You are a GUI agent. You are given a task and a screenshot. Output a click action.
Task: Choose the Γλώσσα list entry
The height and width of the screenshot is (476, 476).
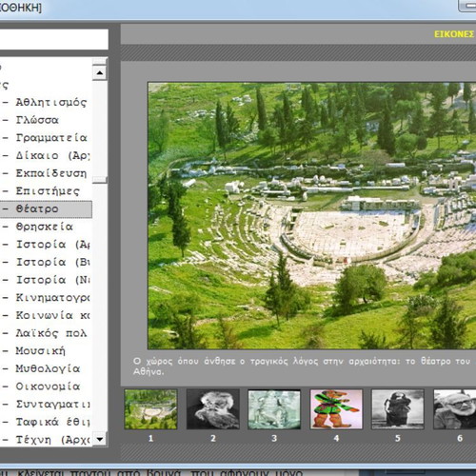[x=46, y=120]
